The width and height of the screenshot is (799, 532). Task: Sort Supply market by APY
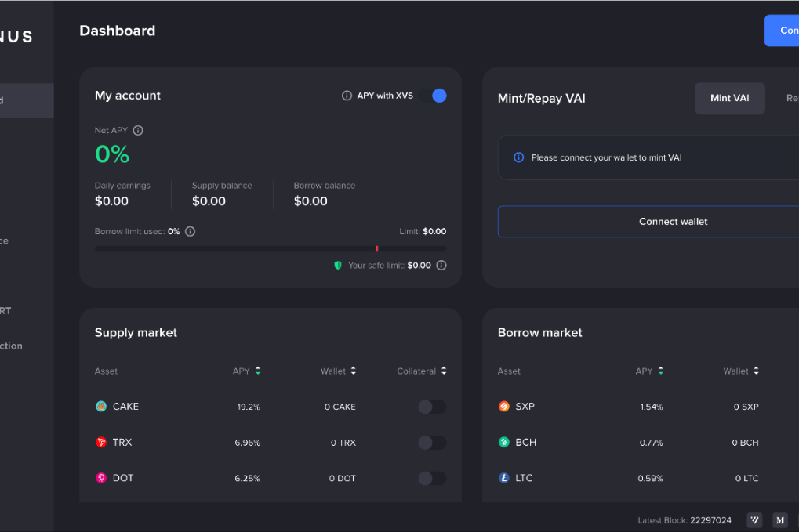click(247, 371)
